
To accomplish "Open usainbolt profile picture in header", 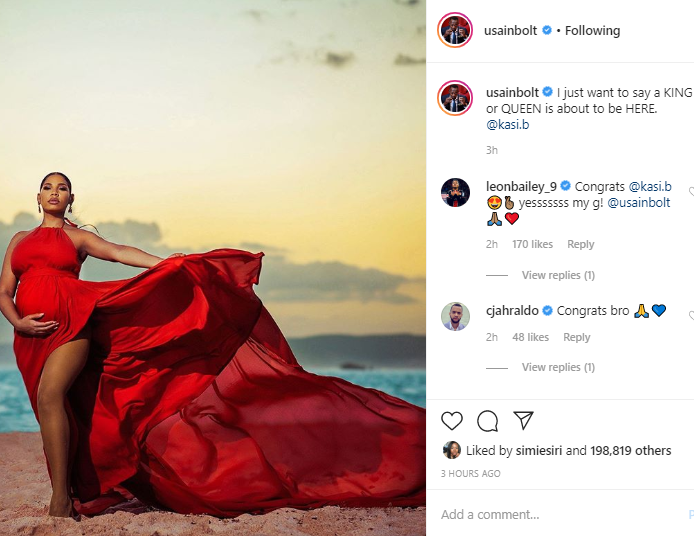I will point(455,30).
